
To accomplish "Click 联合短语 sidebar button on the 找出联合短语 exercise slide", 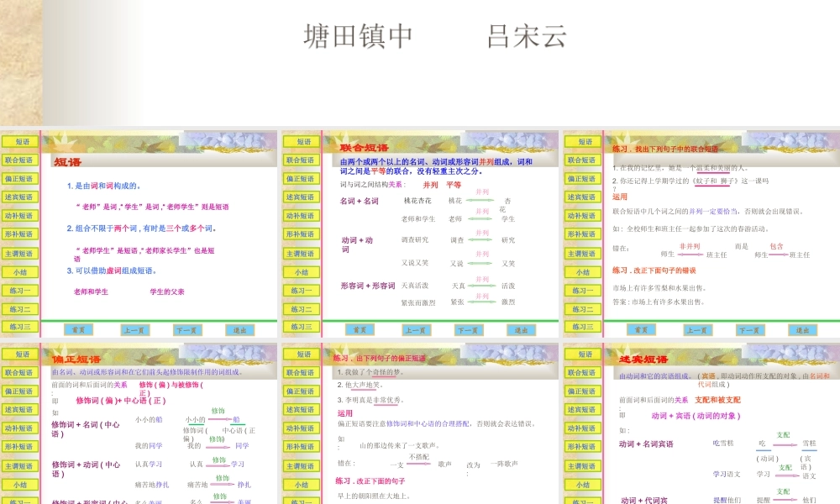I will click(x=583, y=160).
